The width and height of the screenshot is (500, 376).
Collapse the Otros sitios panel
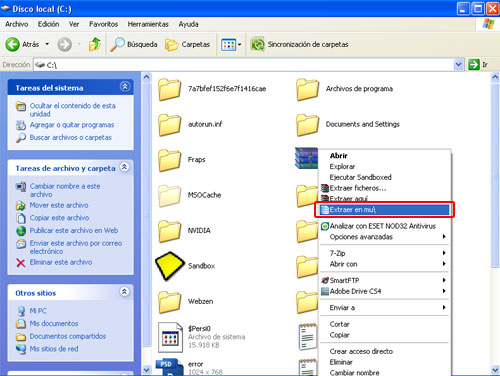[125, 292]
